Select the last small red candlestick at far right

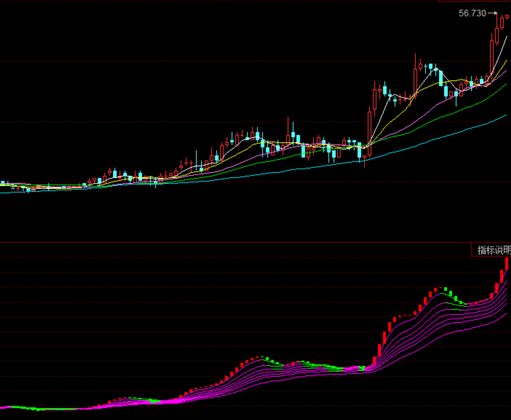pyautogui.click(x=507, y=17)
